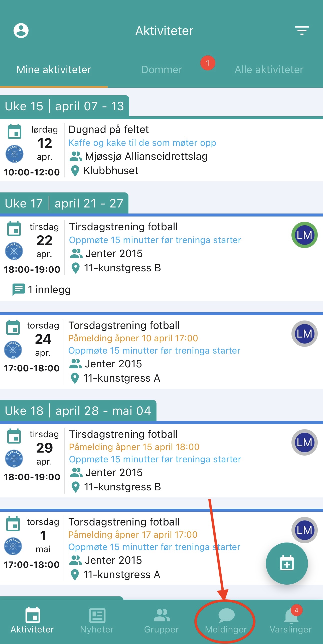This screenshot has width=323, height=644.
Task: Toggle LM attendance on May 1 training
Action: coord(304,530)
